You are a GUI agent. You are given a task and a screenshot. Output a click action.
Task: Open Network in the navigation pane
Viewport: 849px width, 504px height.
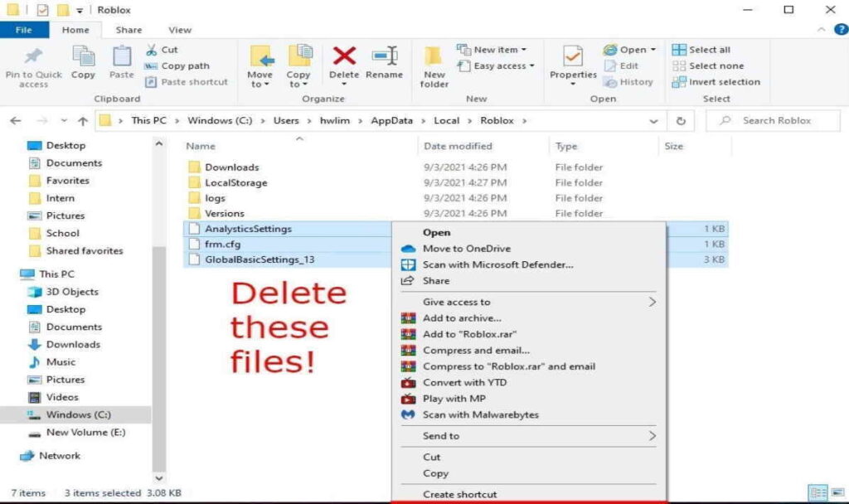[x=60, y=456]
